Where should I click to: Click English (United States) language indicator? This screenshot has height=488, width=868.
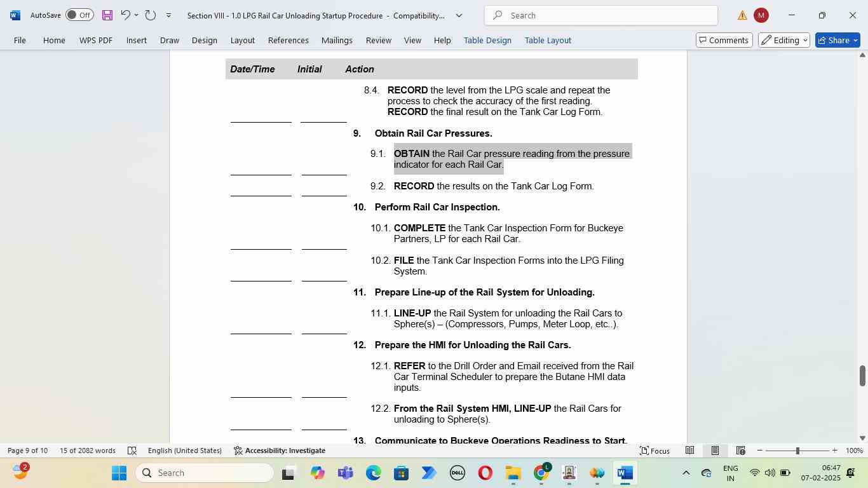click(185, 451)
